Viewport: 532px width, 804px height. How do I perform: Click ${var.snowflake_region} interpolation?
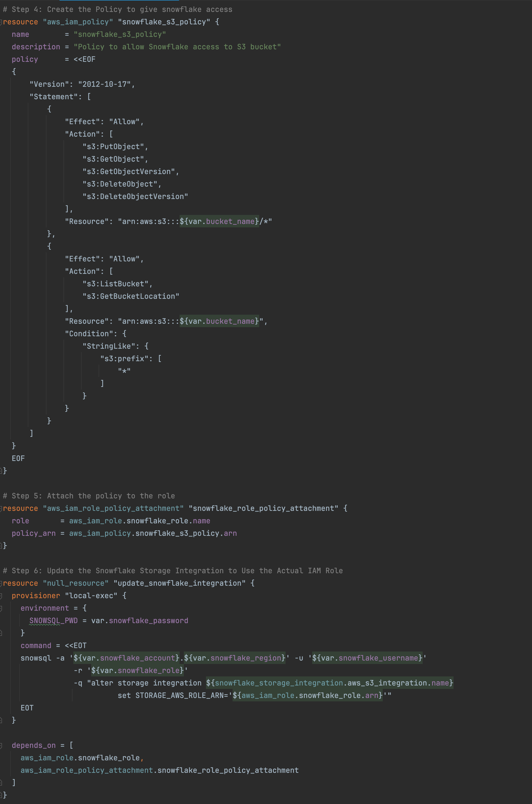(x=235, y=658)
